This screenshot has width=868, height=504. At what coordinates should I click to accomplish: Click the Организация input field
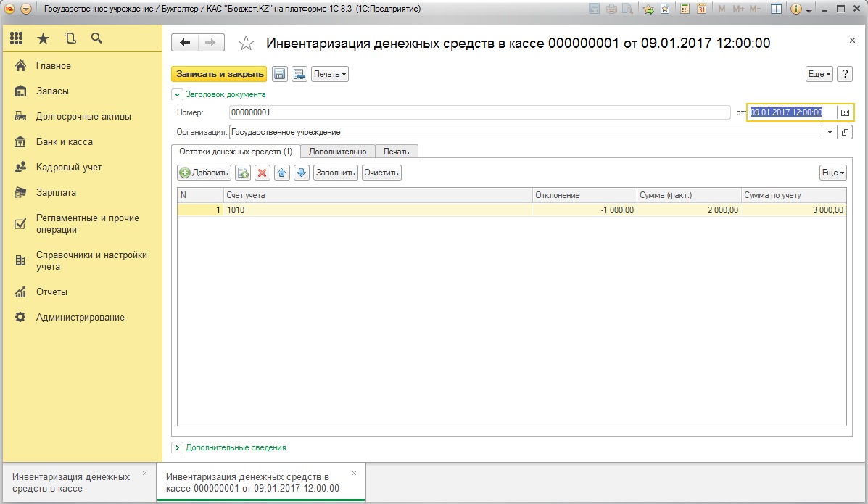pyautogui.click(x=525, y=133)
